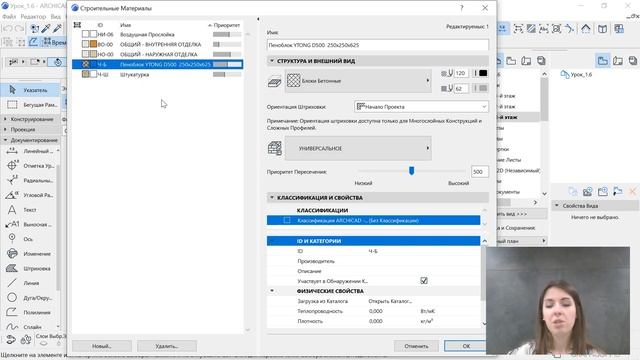Image resolution: width=640 pixels, height=360 pixels.
Task: Select the Изменение change tool
Action: [x=31, y=254]
